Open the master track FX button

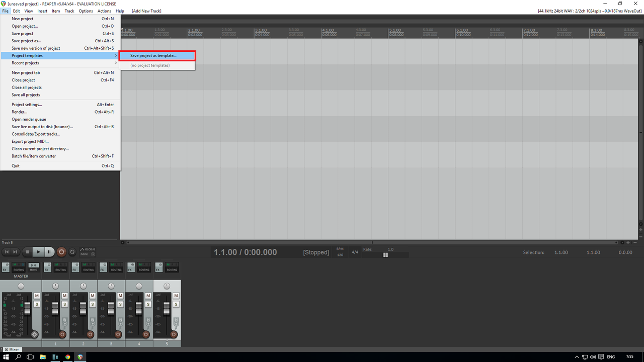tap(6, 267)
